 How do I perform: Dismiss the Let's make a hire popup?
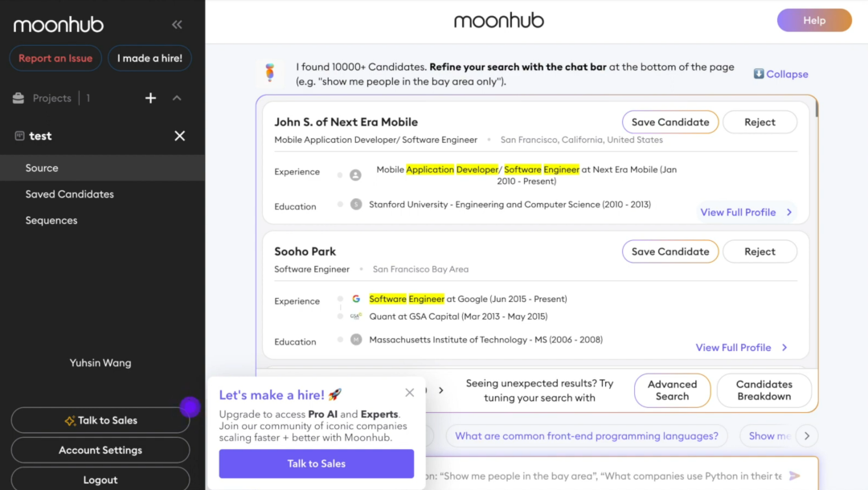point(409,393)
